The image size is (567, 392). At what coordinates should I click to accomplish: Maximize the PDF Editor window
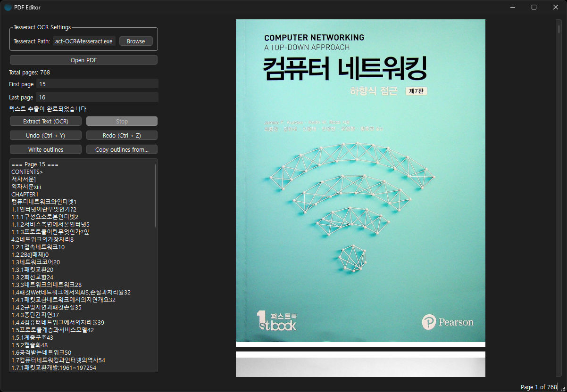point(534,7)
